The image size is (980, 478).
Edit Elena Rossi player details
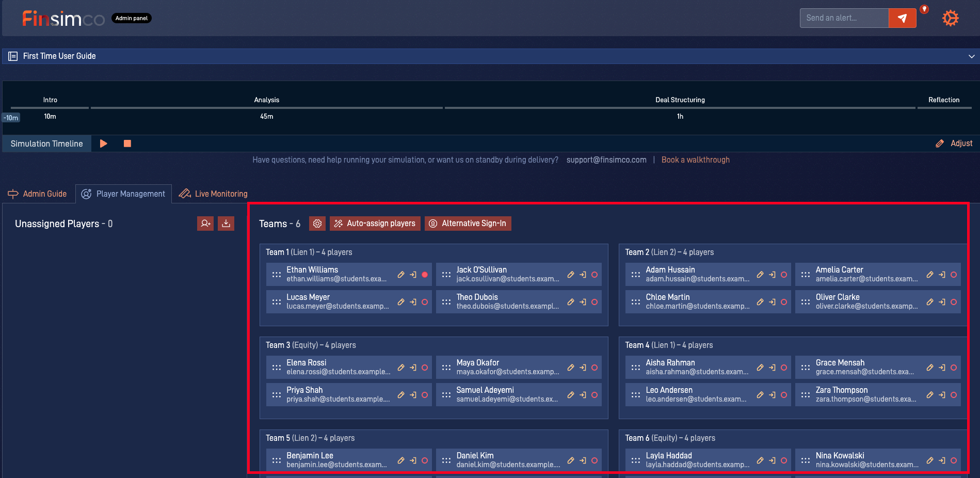(401, 368)
